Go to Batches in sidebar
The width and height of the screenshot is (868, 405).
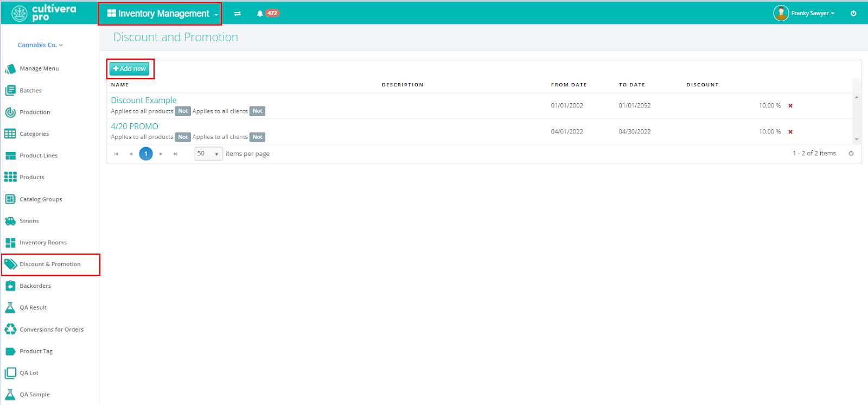(x=31, y=91)
